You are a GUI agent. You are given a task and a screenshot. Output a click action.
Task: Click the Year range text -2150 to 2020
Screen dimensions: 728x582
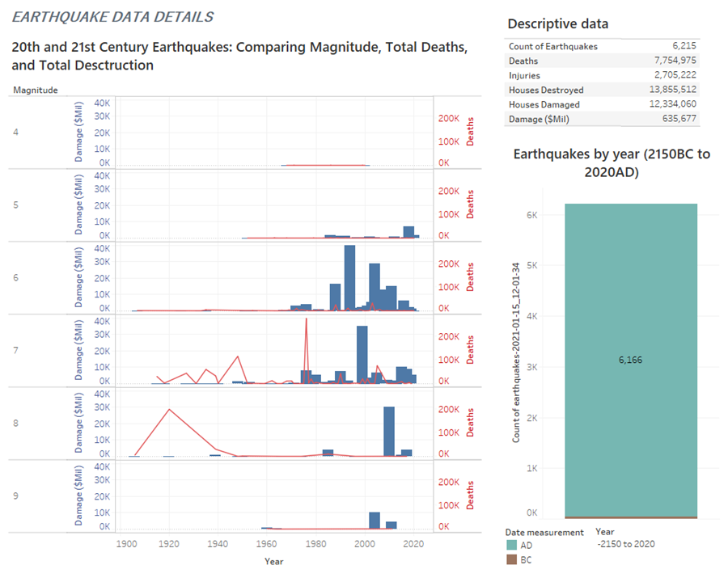point(625,544)
